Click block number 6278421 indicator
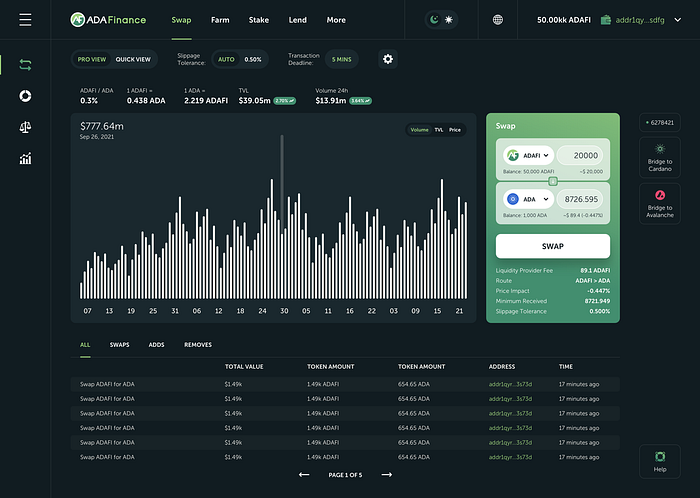 (x=660, y=122)
